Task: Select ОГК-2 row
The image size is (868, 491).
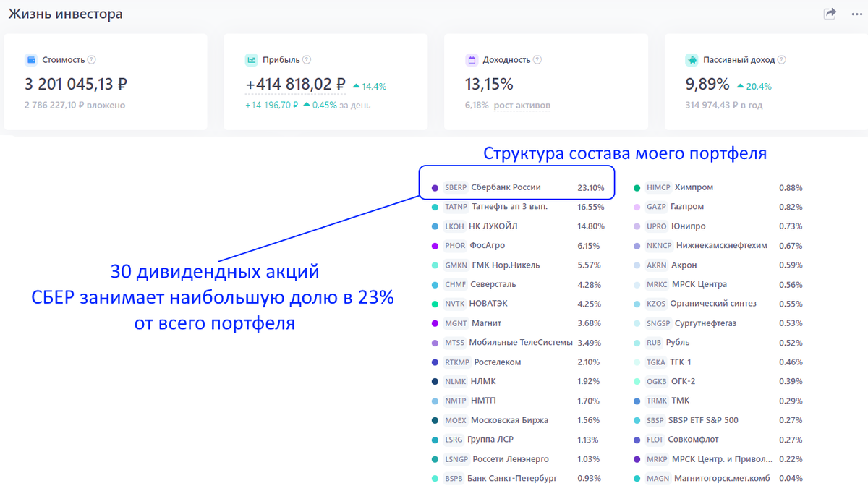Action: tap(718, 381)
